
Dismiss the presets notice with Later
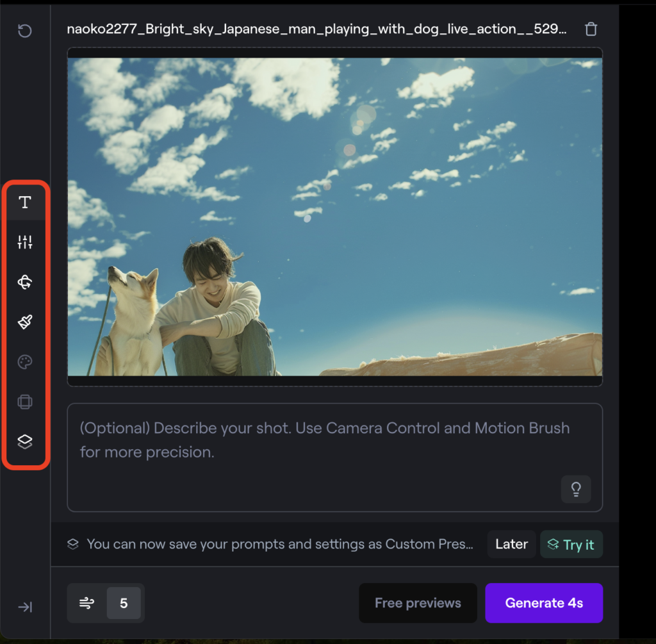point(511,544)
